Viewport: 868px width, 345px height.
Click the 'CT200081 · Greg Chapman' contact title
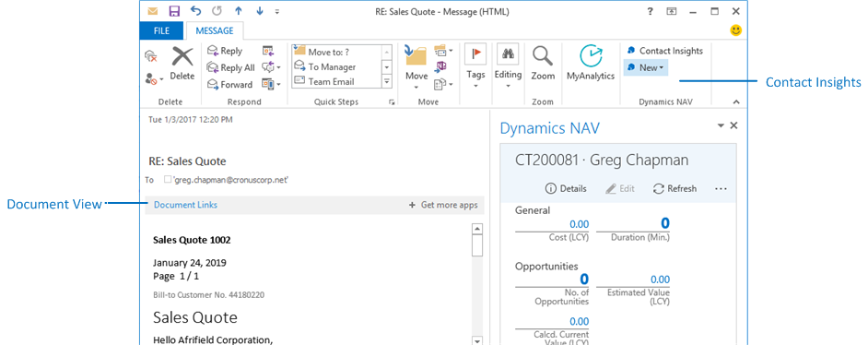pos(602,161)
